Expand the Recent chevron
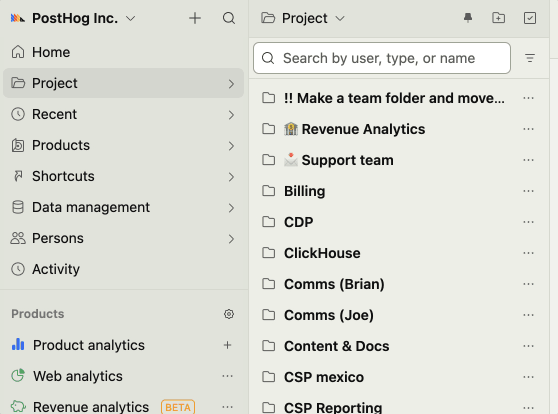Viewport: 558px width, 414px height. (x=231, y=115)
